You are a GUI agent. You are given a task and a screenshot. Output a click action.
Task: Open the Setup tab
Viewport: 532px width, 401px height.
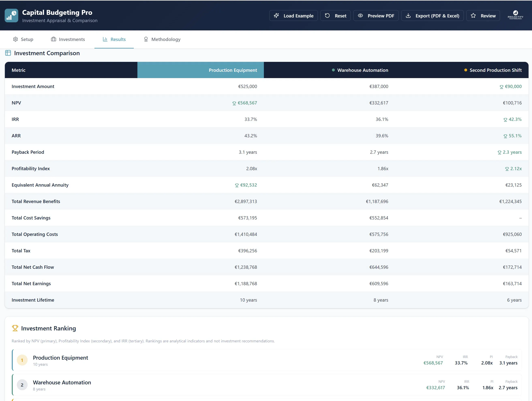pyautogui.click(x=23, y=39)
